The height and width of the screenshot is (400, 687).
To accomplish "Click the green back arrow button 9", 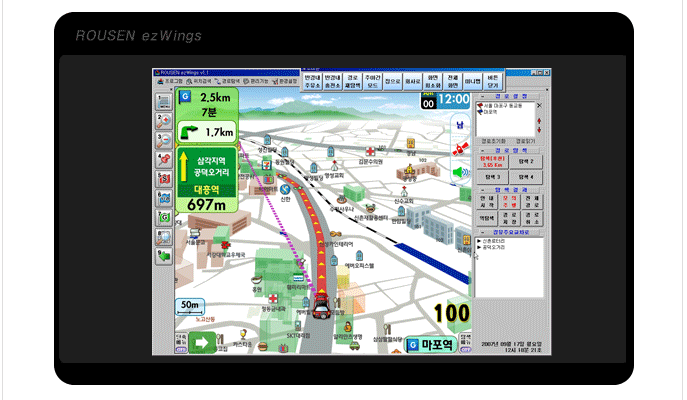I will click(164, 256).
